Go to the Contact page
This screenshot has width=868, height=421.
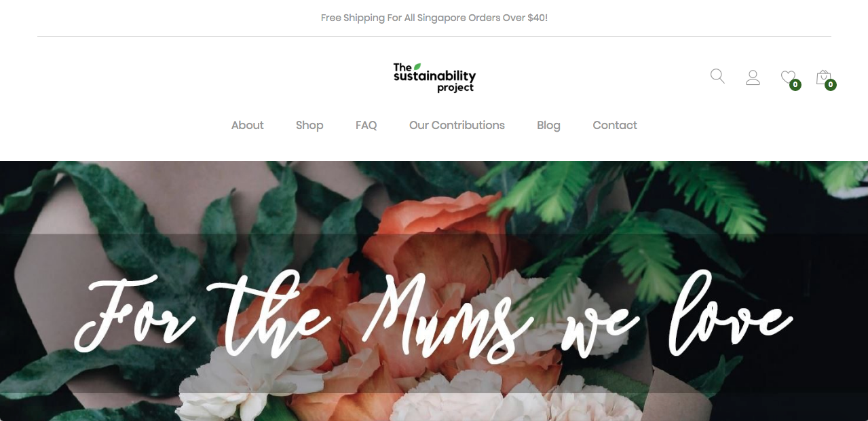click(x=615, y=125)
